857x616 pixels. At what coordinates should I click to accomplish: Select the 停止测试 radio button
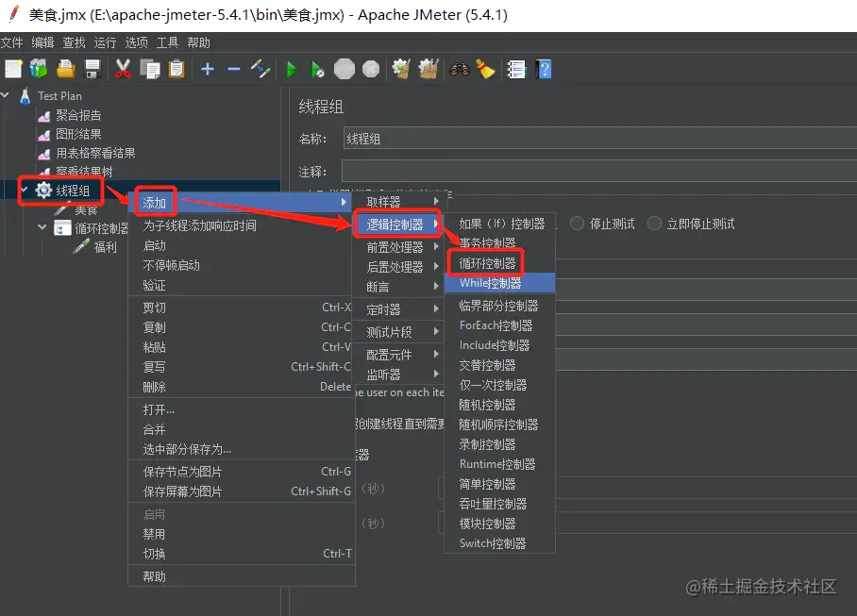click(578, 224)
